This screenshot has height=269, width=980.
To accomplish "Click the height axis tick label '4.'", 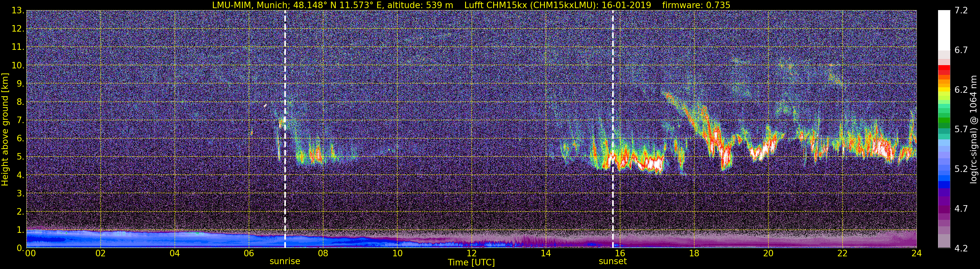I will click(20, 175).
